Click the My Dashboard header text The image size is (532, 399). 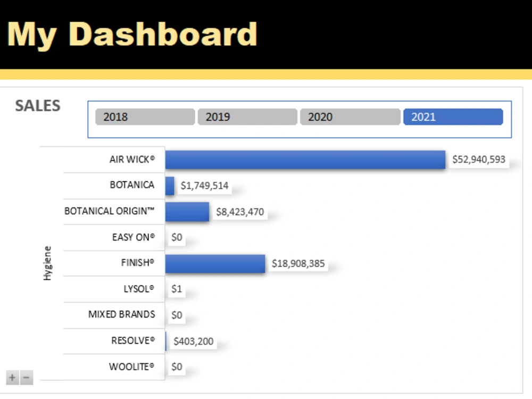(x=132, y=34)
